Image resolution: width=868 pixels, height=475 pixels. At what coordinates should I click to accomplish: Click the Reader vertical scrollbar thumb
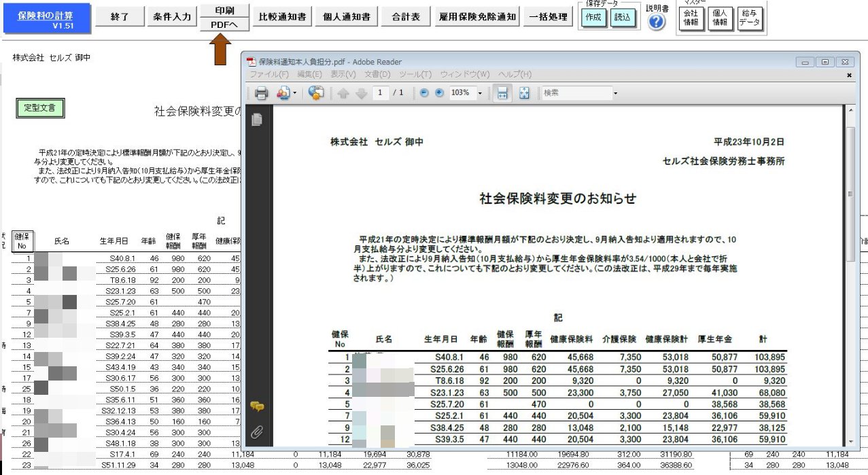pyautogui.click(x=850, y=194)
